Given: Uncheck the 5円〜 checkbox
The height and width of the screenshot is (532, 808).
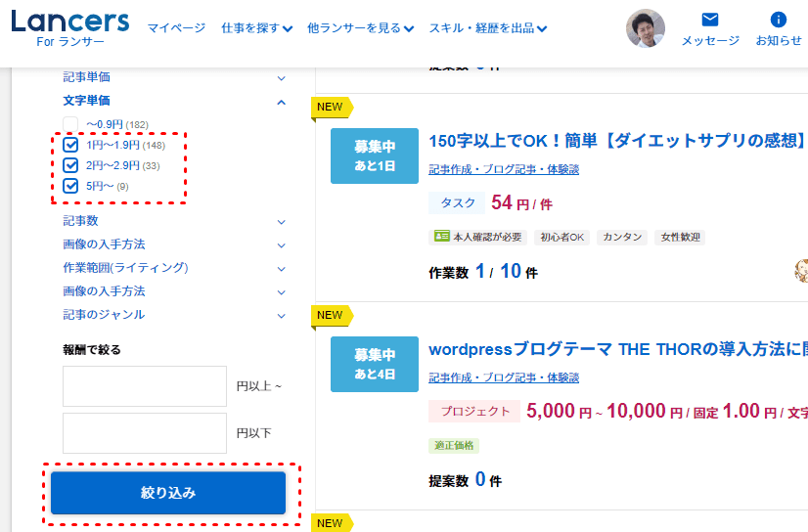Looking at the screenshot, I should 70,186.
